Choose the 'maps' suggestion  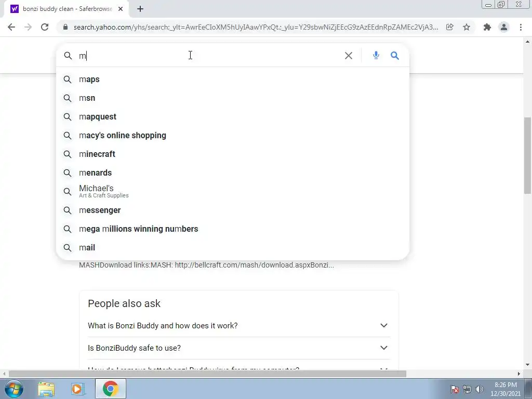pos(233,79)
